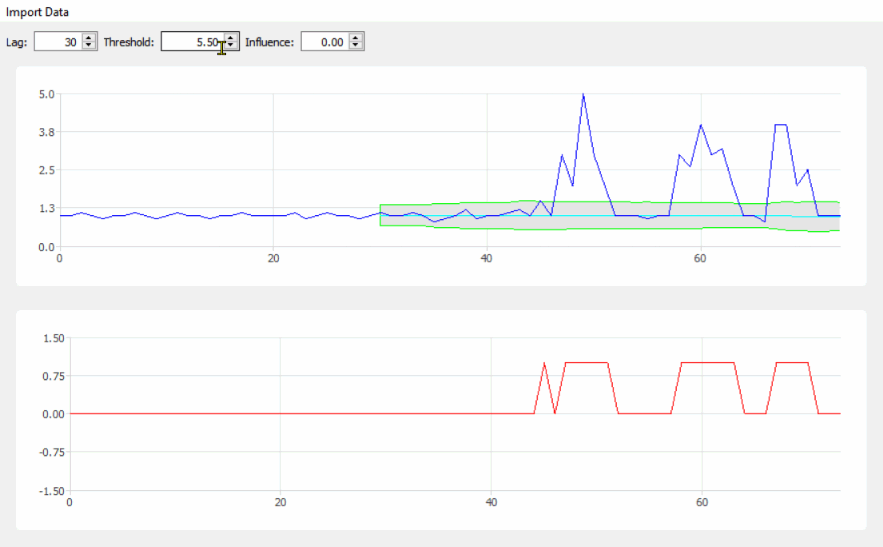
Task: Click the -0.75 y-axis label
Action: [52, 452]
